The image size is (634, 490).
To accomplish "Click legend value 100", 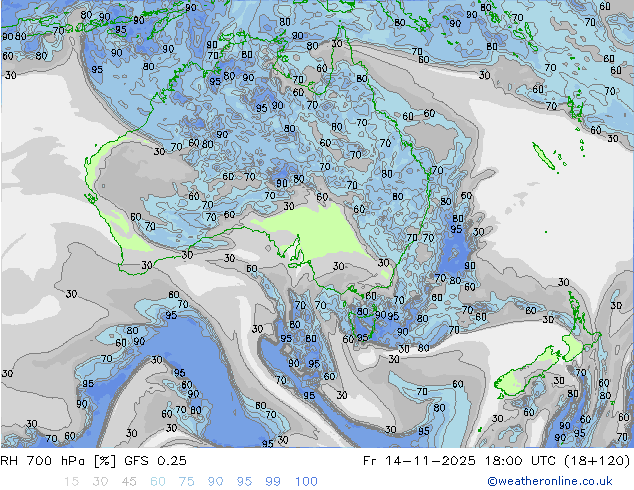I will pos(306,482).
